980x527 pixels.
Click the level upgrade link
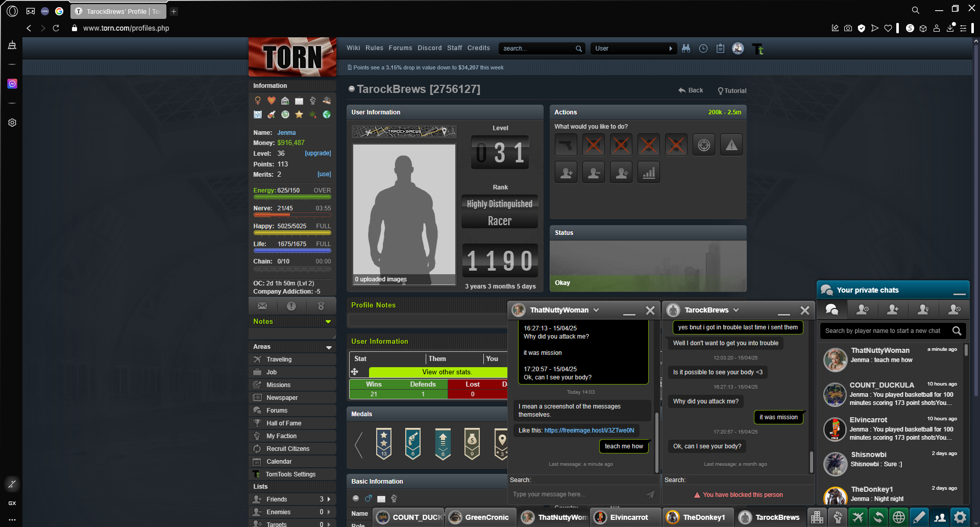[x=318, y=153]
